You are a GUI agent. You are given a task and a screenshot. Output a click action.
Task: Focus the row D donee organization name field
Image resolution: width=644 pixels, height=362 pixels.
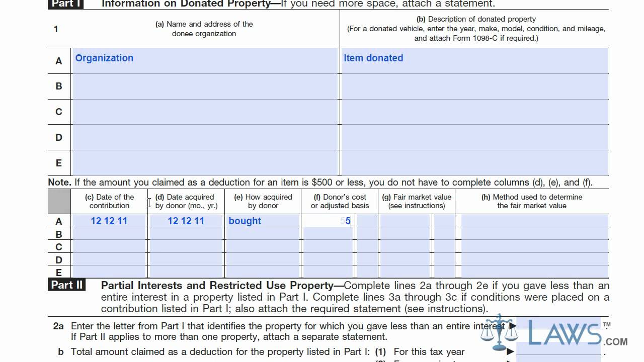pyautogui.click(x=205, y=138)
